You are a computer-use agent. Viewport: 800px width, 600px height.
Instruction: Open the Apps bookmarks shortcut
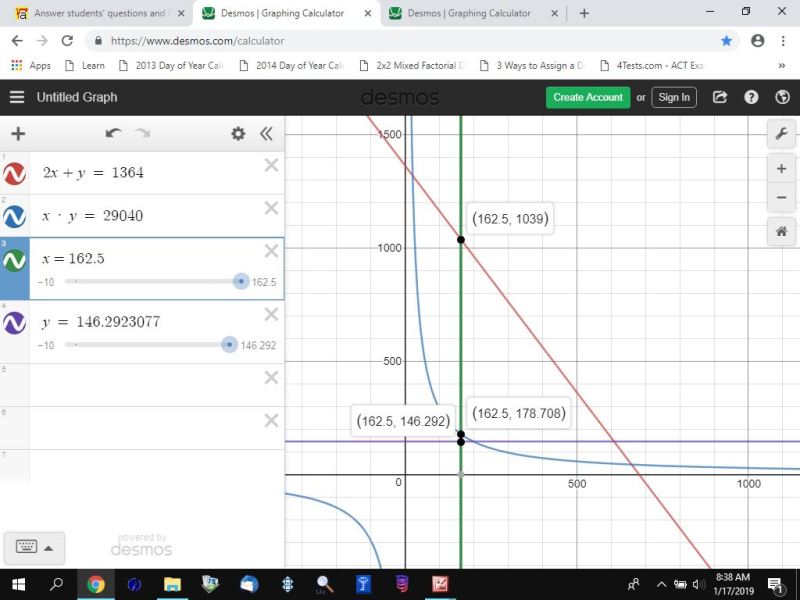(x=31, y=65)
